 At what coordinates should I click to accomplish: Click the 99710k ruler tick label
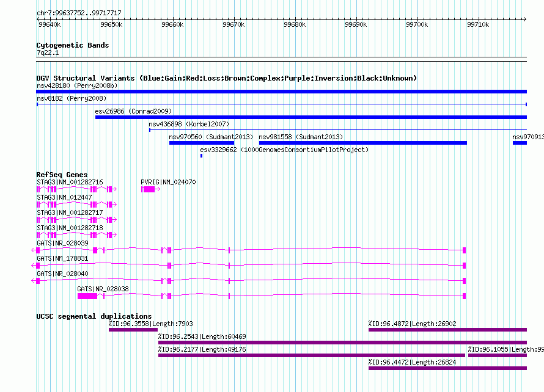click(478, 24)
